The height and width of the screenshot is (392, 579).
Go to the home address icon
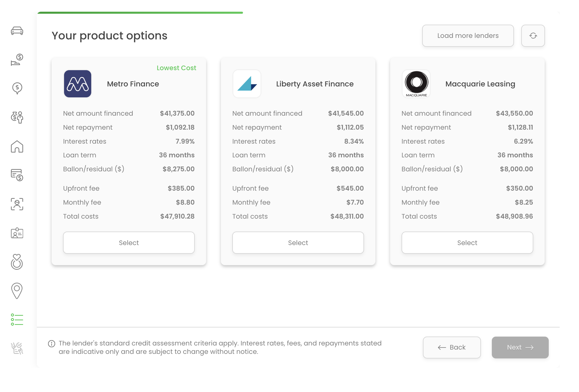pyautogui.click(x=17, y=146)
